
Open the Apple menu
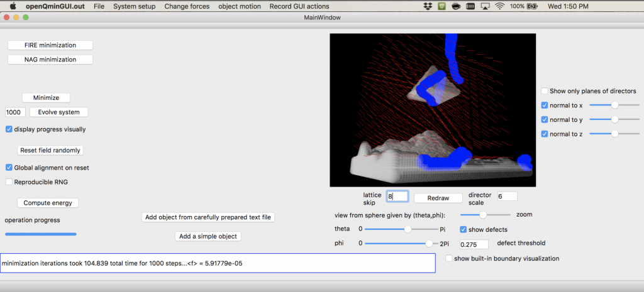pyautogui.click(x=13, y=6)
